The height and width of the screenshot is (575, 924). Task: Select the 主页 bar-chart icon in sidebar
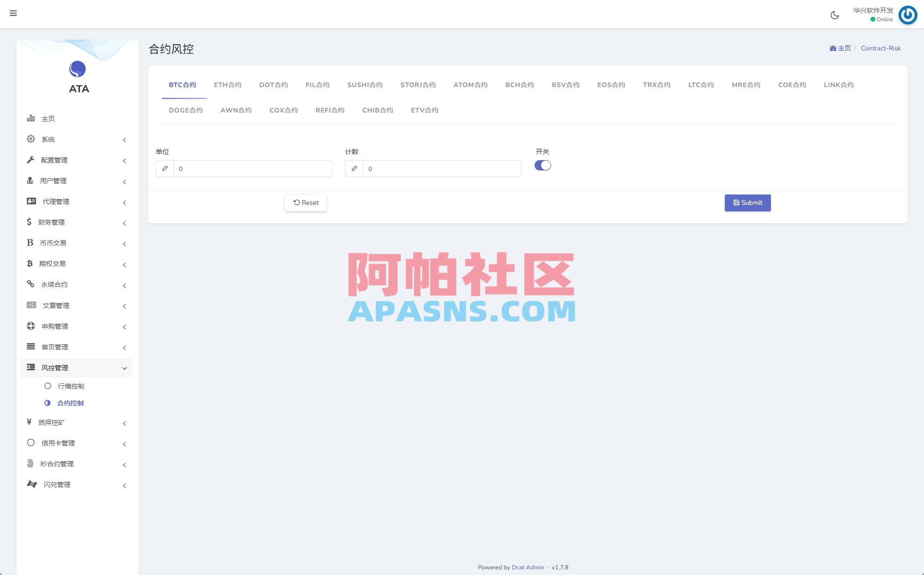[x=31, y=118]
